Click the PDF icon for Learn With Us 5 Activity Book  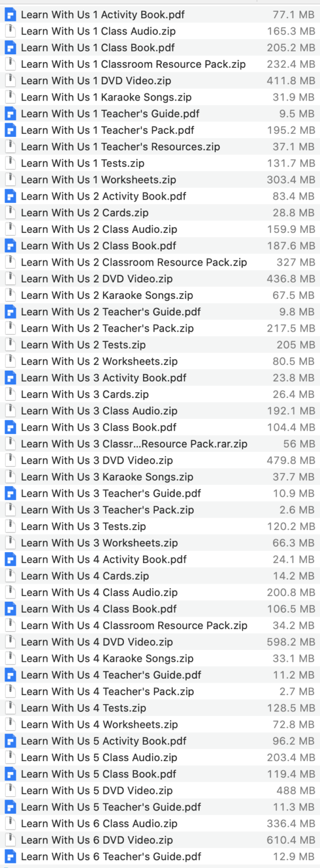point(10,741)
